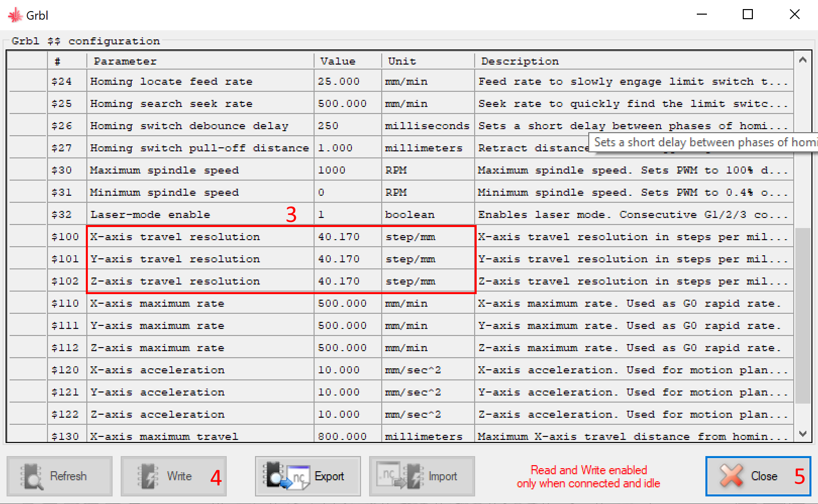Image resolution: width=818 pixels, height=504 pixels.
Task: Select the Homing search seek rate parameter cell
Action: 200,103
